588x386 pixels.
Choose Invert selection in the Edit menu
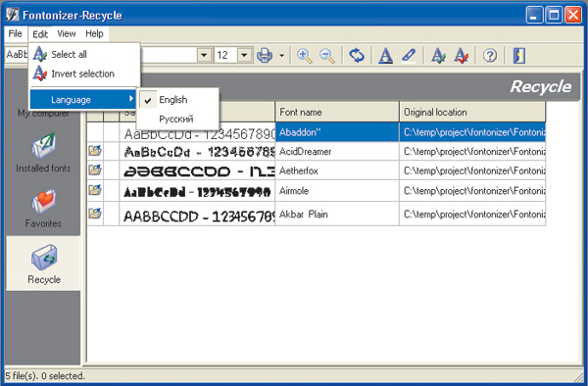tap(84, 73)
